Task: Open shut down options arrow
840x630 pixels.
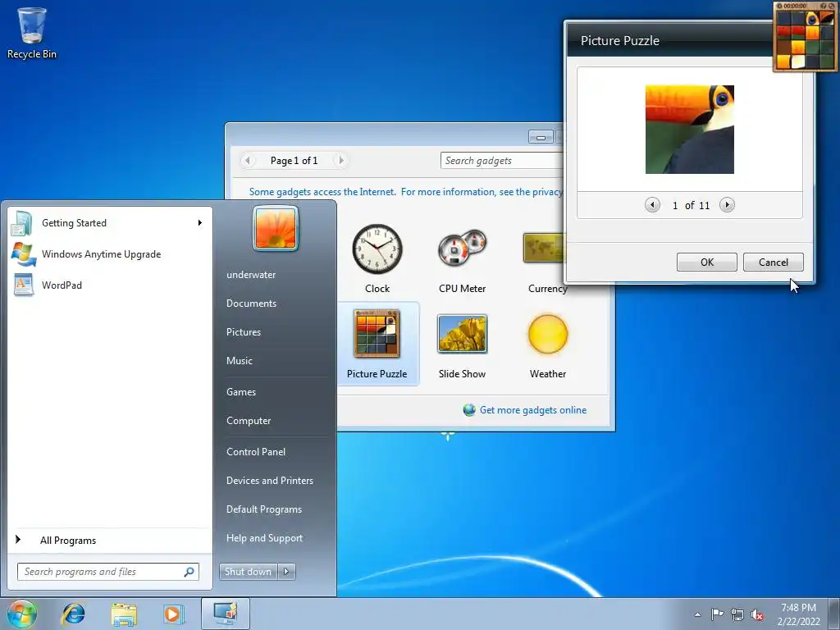Action: (x=286, y=572)
